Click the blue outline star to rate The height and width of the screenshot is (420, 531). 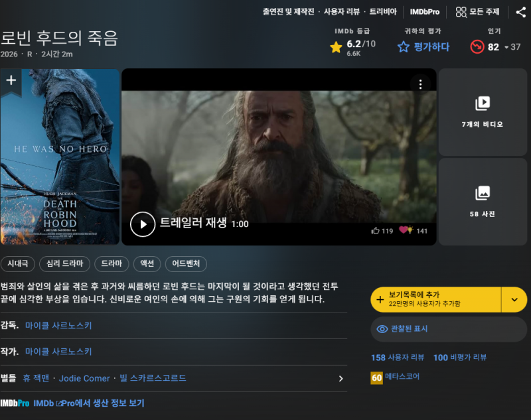coord(404,46)
